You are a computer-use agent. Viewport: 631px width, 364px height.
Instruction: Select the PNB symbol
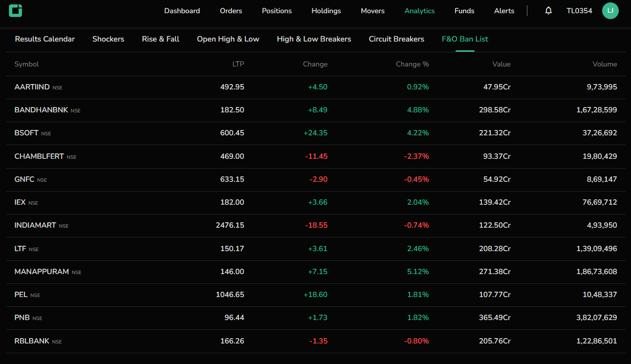pyautogui.click(x=22, y=318)
